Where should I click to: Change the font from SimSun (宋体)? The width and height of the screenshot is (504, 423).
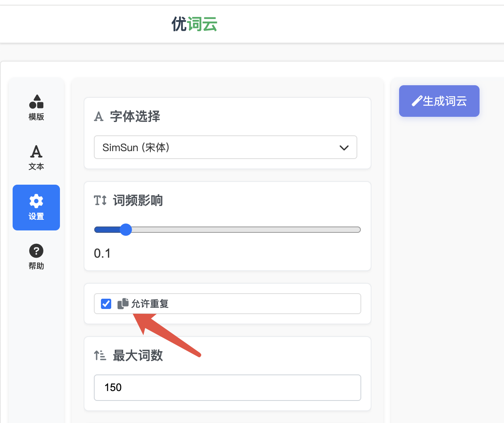(x=225, y=147)
